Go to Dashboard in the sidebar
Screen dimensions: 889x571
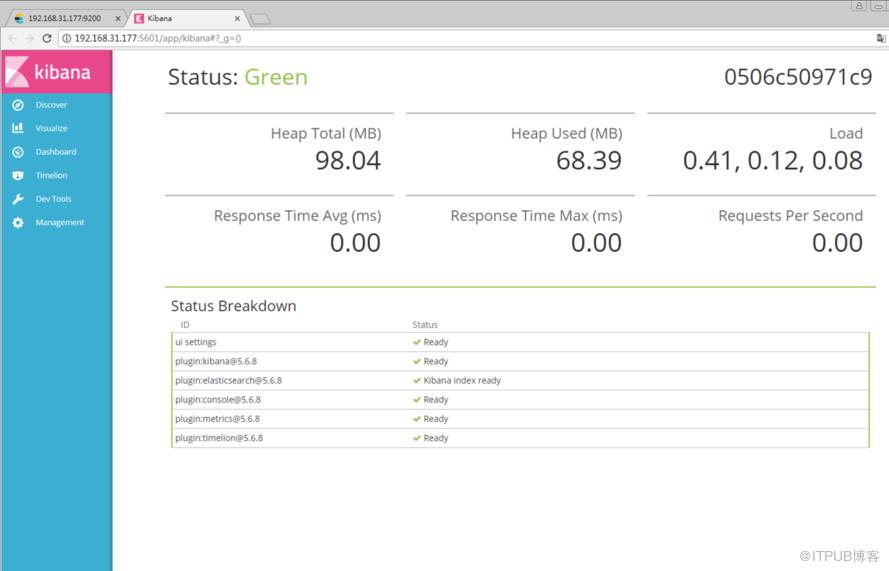(56, 152)
